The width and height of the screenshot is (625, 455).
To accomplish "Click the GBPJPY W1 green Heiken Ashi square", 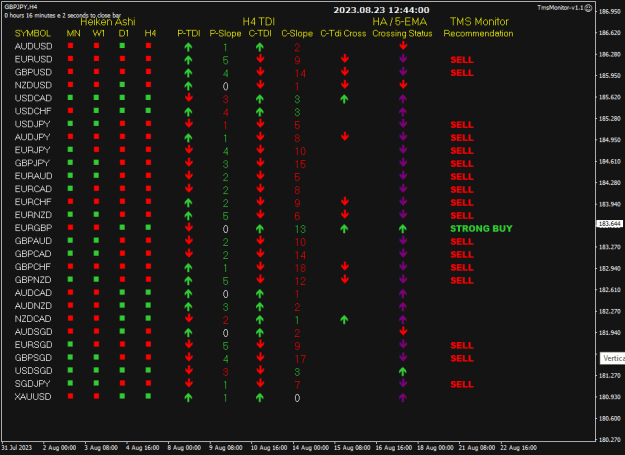I will click(96, 163).
